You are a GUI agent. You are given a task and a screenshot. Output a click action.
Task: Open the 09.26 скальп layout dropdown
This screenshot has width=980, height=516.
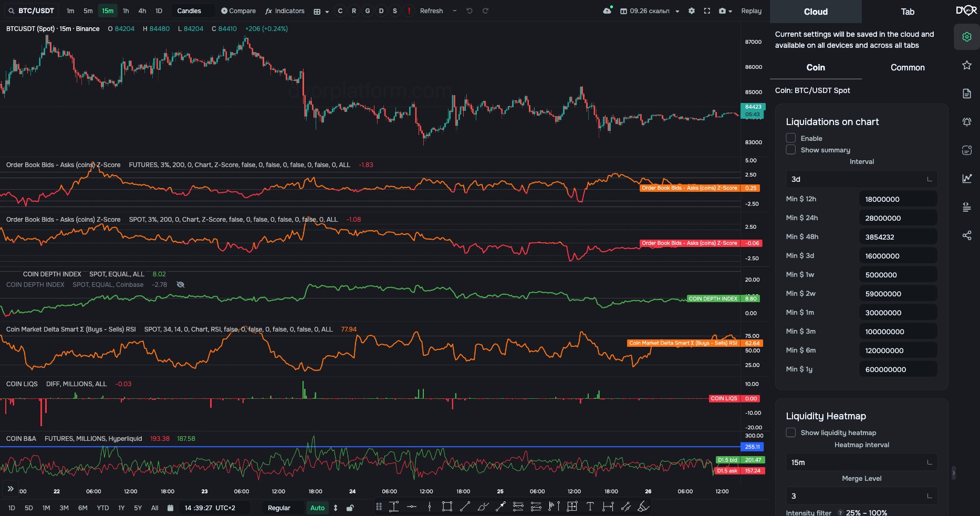tap(650, 11)
